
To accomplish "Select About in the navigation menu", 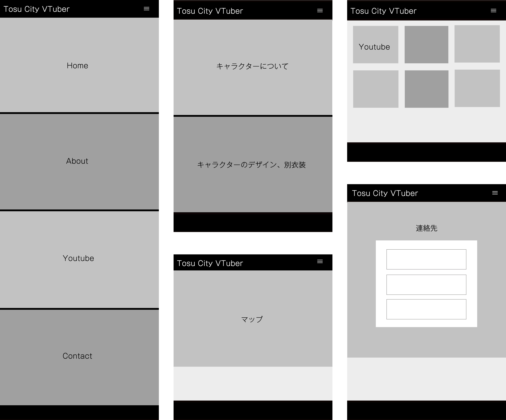I will [x=77, y=161].
